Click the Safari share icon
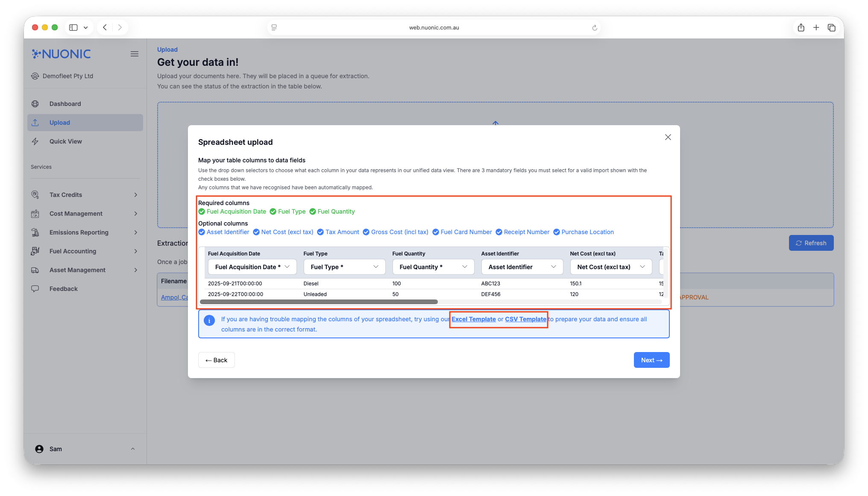This screenshot has width=868, height=496. pyautogui.click(x=801, y=27)
